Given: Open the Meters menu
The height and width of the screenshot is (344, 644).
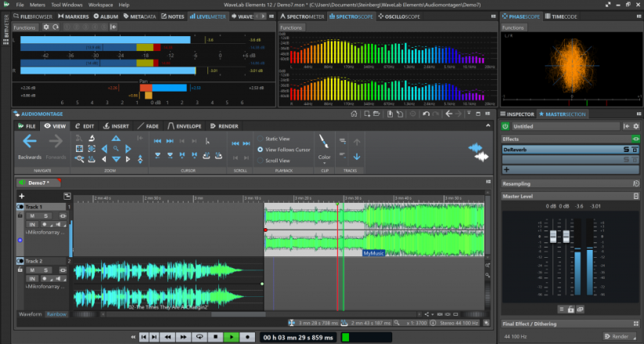Looking at the screenshot, I should 38,5.
